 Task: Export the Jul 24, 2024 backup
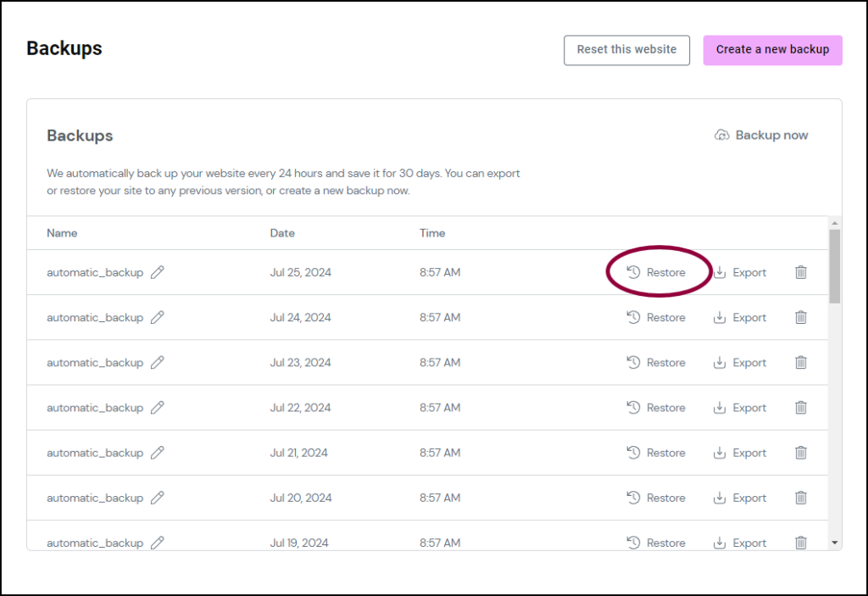pyautogui.click(x=747, y=317)
